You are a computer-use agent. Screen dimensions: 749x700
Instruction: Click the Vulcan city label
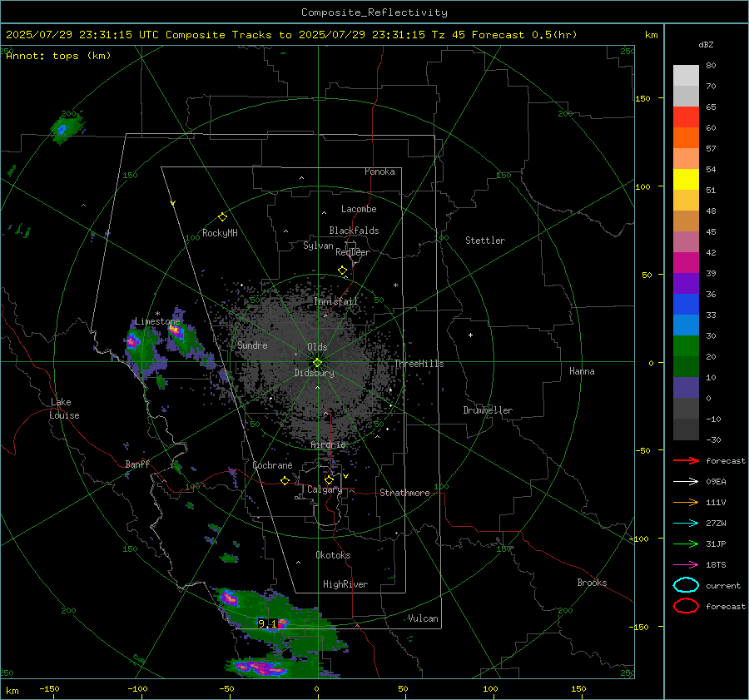(x=423, y=618)
